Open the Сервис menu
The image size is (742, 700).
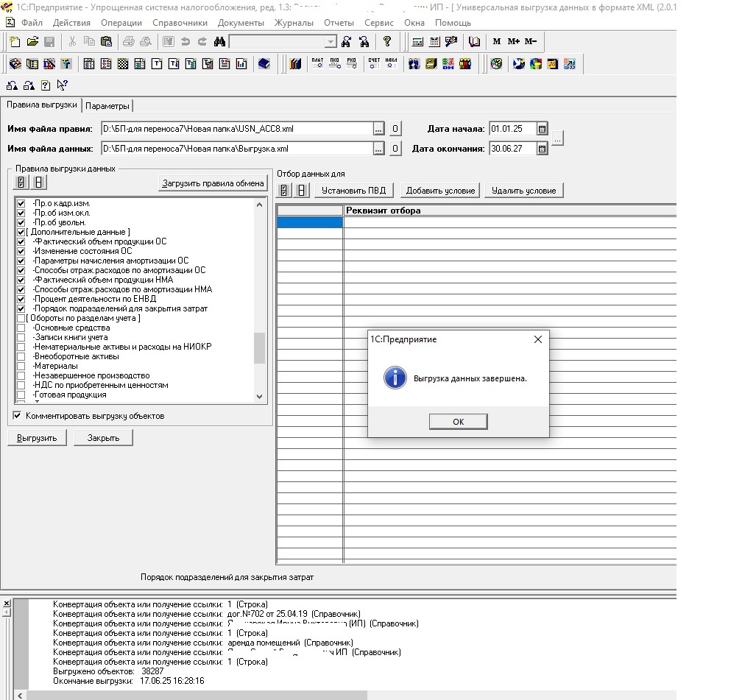tap(378, 23)
